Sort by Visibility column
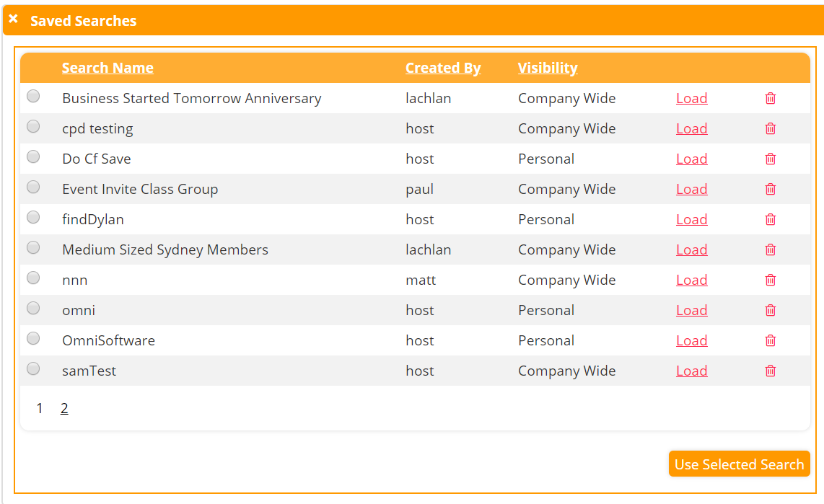The image size is (824, 504). pos(548,68)
